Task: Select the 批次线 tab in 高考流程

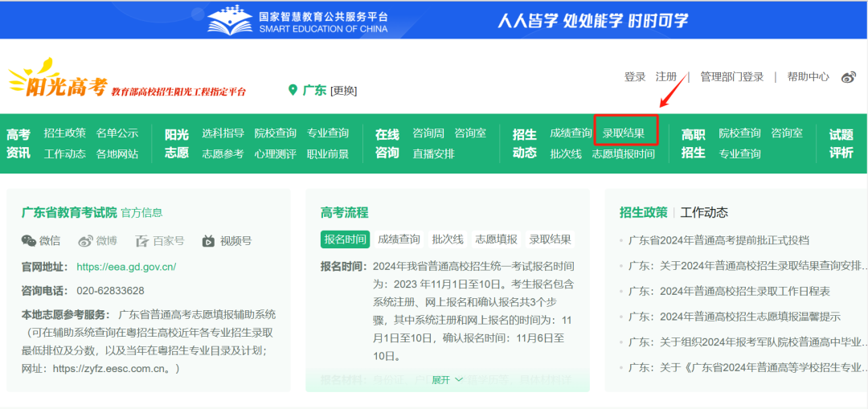Action: pyautogui.click(x=448, y=239)
